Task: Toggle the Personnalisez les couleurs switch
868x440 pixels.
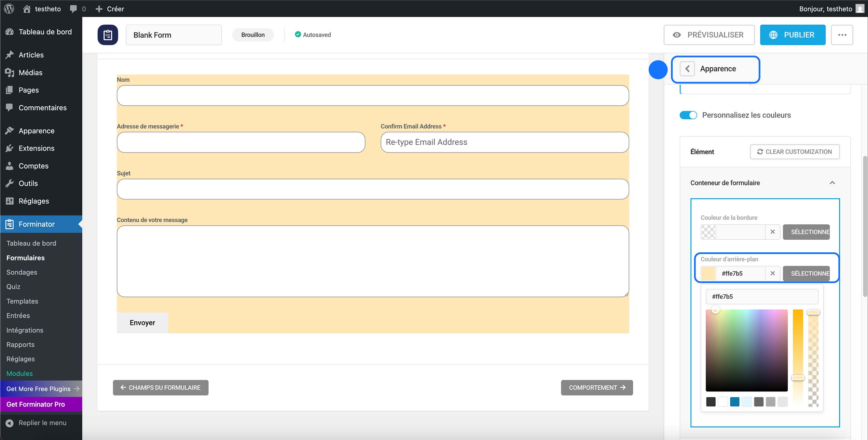Action: pos(688,115)
